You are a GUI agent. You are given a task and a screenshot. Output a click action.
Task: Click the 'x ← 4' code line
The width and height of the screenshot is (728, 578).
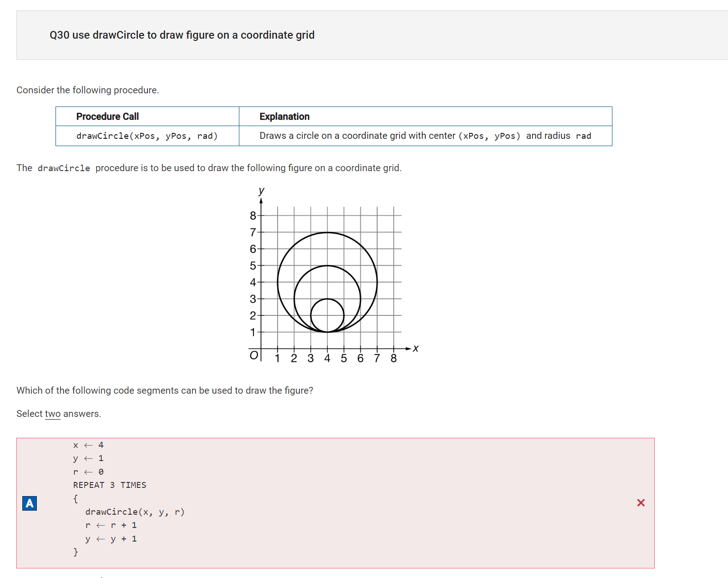[x=88, y=445]
